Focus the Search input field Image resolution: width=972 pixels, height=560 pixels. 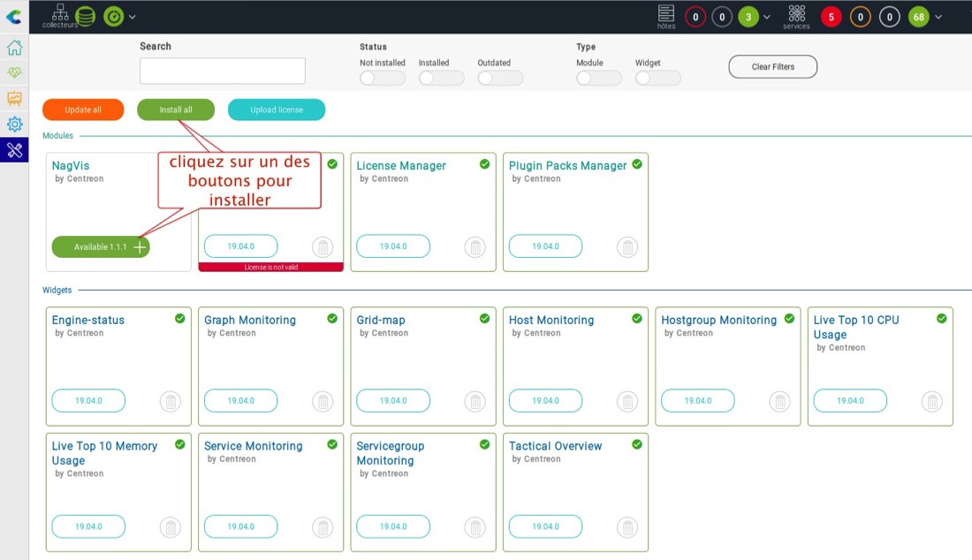coord(222,71)
